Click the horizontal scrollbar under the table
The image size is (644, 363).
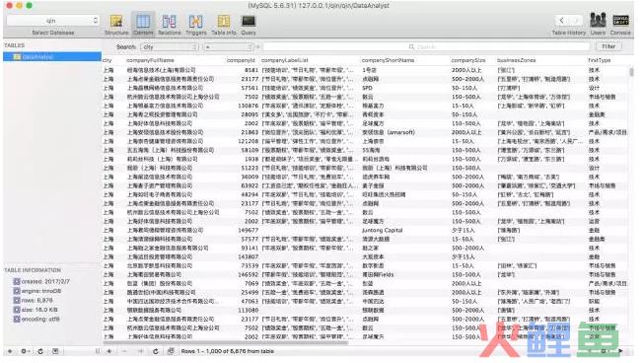(226, 342)
